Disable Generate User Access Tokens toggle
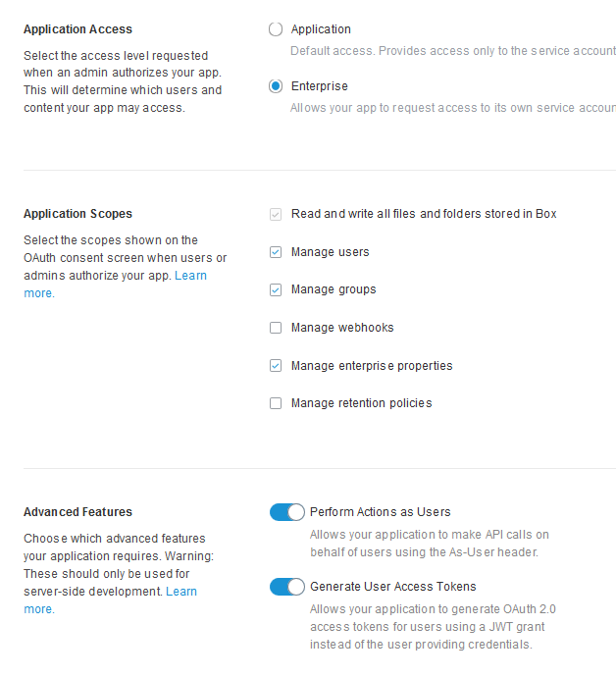The height and width of the screenshot is (677, 616). (x=287, y=587)
